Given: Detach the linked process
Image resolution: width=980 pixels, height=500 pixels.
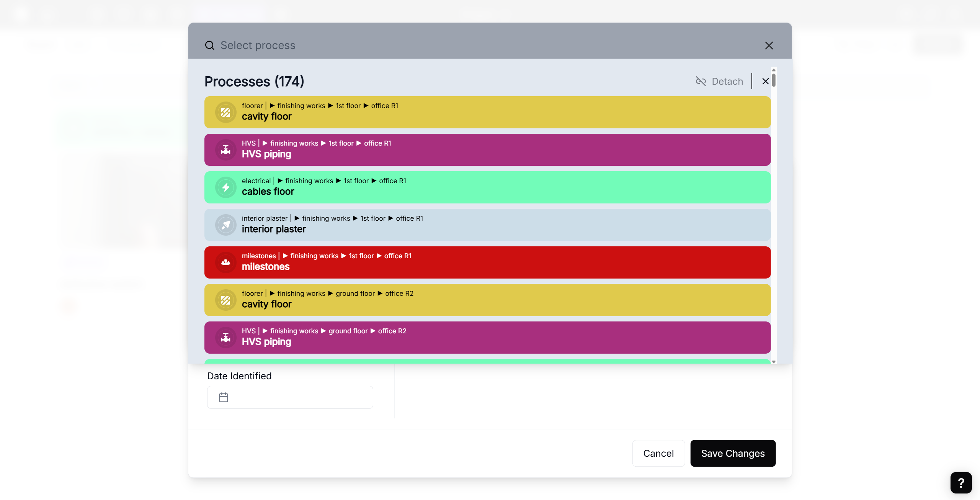Looking at the screenshot, I should click(x=719, y=81).
